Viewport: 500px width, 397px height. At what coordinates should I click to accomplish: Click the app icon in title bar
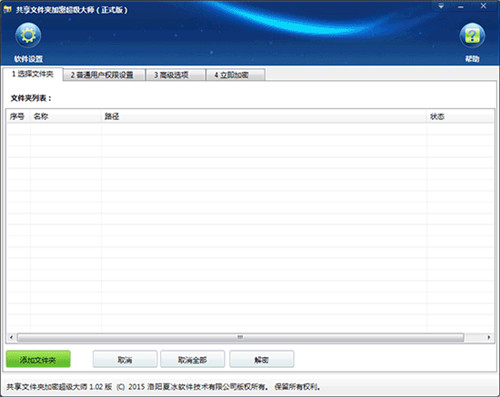[7, 10]
